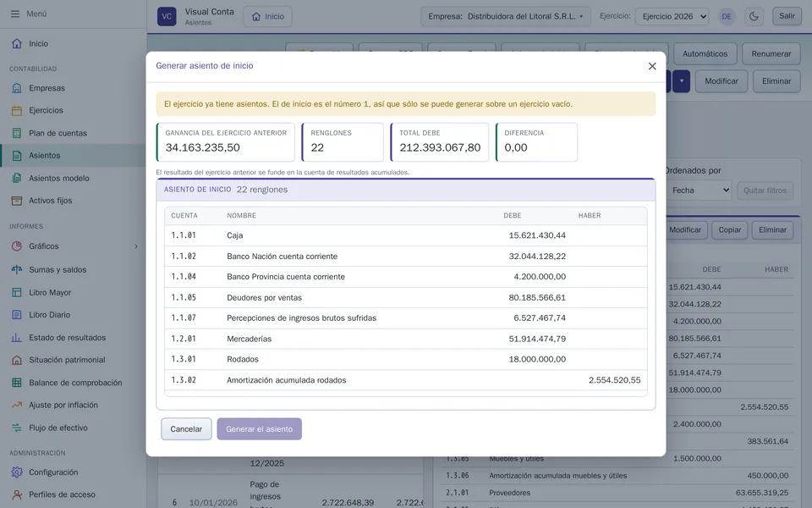
Task: Open the Fecha sort dropdown
Action: coord(699,190)
